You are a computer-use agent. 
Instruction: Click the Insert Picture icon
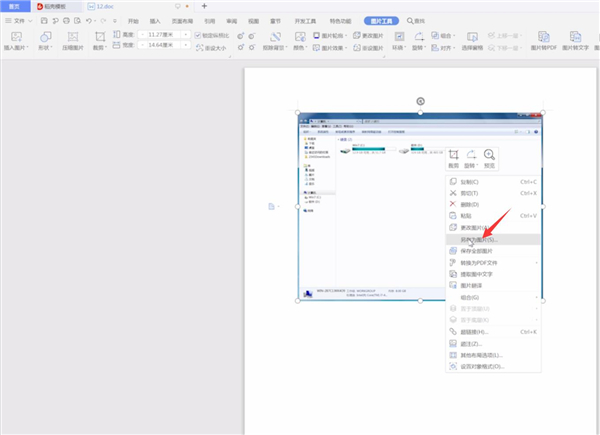tap(19, 40)
